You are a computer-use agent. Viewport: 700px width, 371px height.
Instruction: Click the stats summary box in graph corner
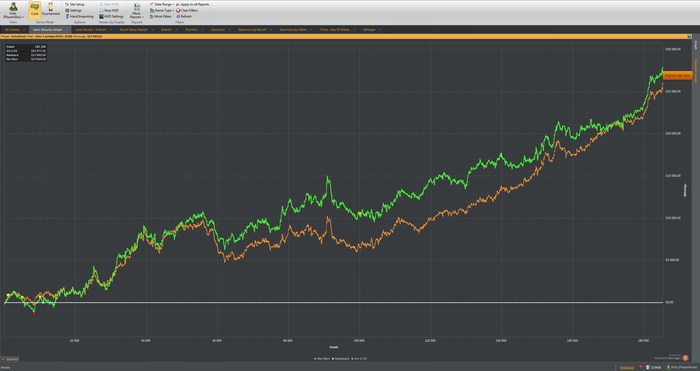coord(26,52)
